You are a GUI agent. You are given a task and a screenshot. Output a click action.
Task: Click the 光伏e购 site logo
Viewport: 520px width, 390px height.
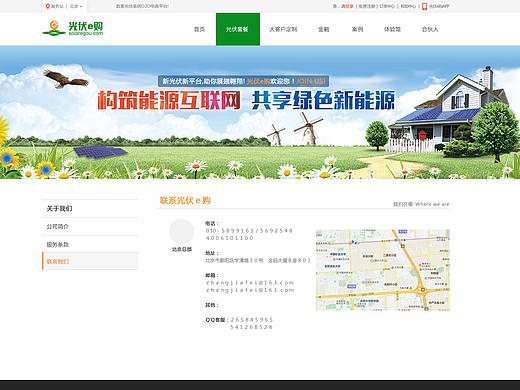coord(73,28)
